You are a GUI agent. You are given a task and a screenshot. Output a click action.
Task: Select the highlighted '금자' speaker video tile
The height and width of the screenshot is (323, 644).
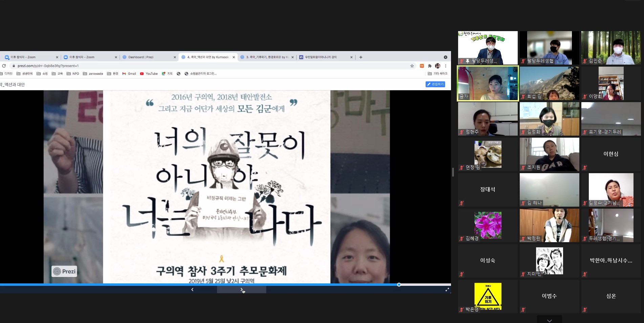tap(488, 83)
